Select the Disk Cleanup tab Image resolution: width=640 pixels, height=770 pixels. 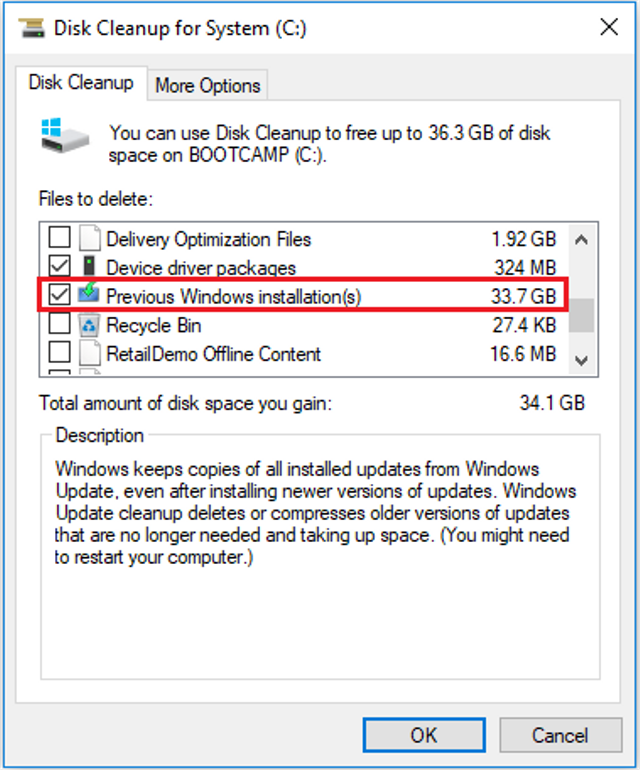81,83
